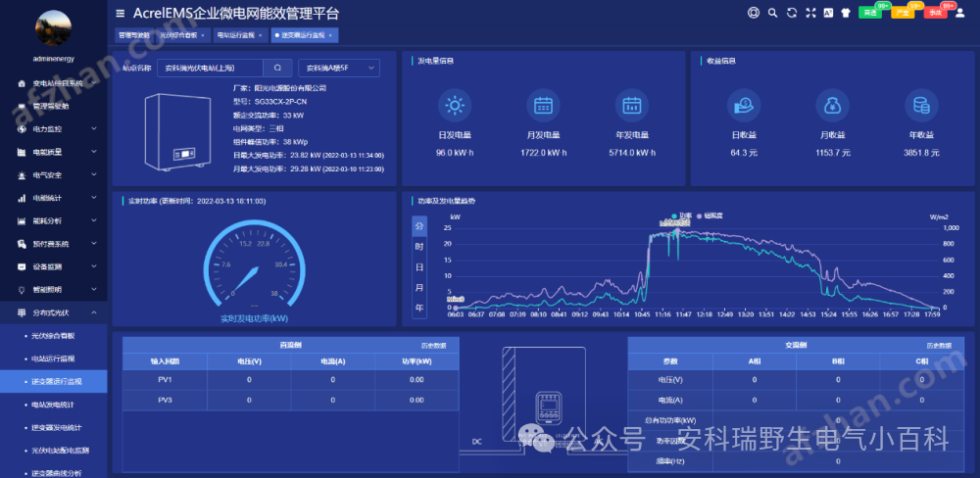The image size is (980, 478).
Task: Open the red 事故 alarm badge button
Action: pyautogui.click(x=938, y=12)
